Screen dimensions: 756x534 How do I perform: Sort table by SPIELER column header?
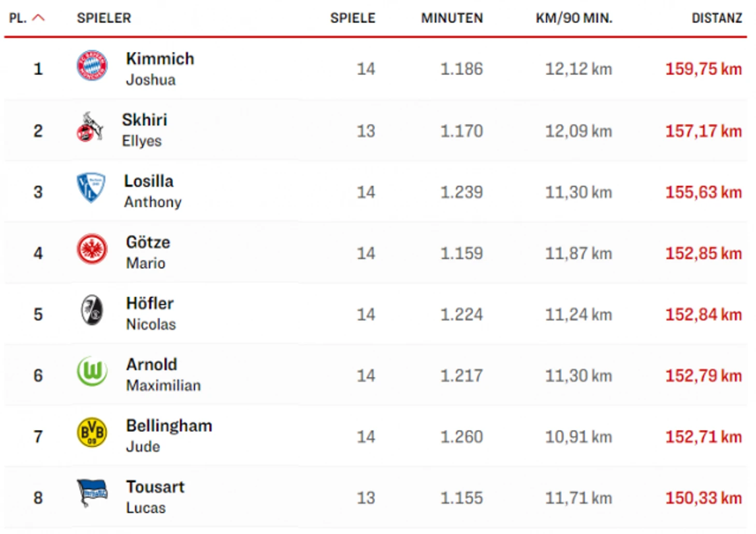pyautogui.click(x=104, y=18)
